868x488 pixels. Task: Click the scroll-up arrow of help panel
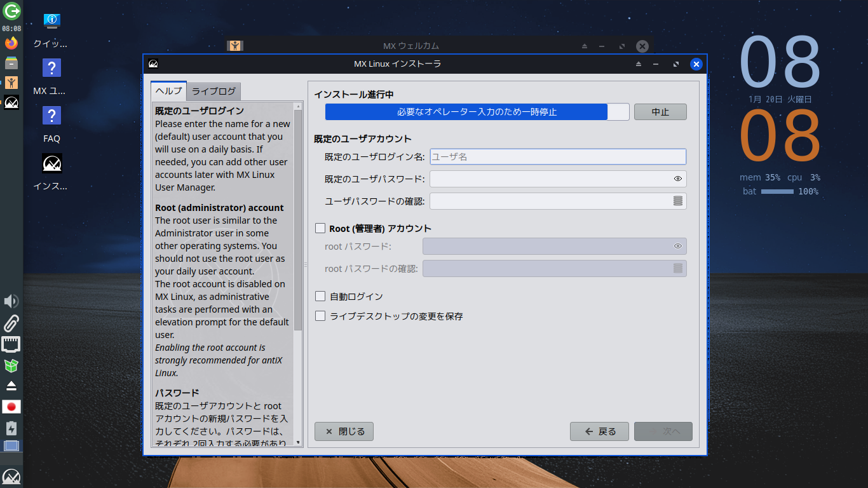(x=298, y=106)
